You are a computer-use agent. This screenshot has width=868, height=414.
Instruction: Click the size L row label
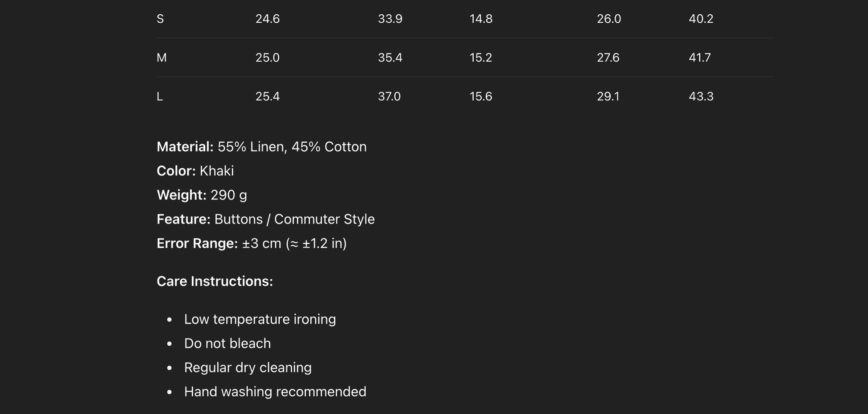click(x=160, y=96)
